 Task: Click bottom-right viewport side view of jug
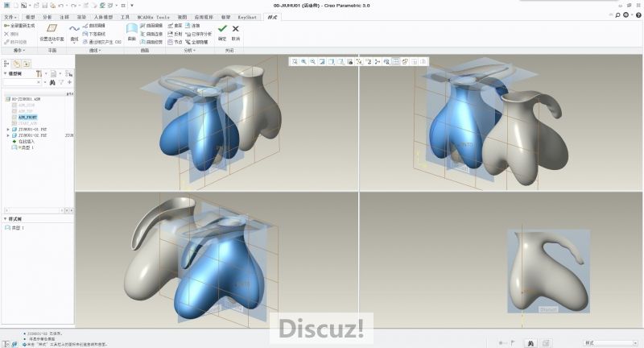[x=548, y=271]
